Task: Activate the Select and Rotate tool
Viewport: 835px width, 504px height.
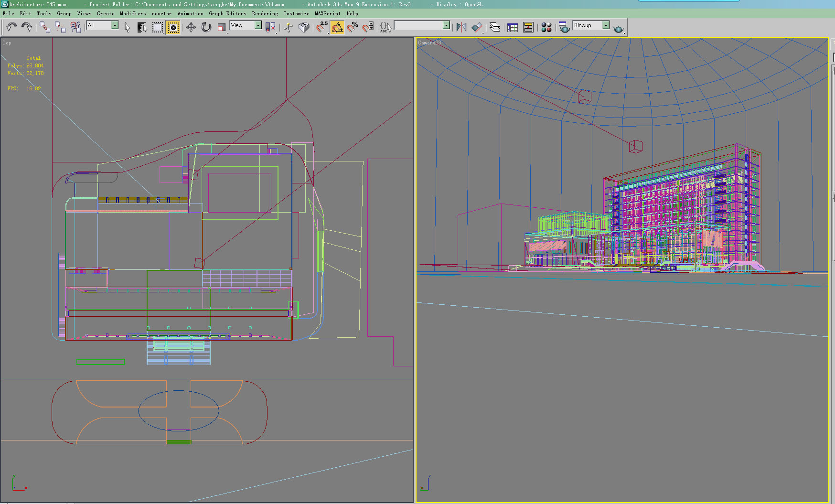Action: point(206,27)
